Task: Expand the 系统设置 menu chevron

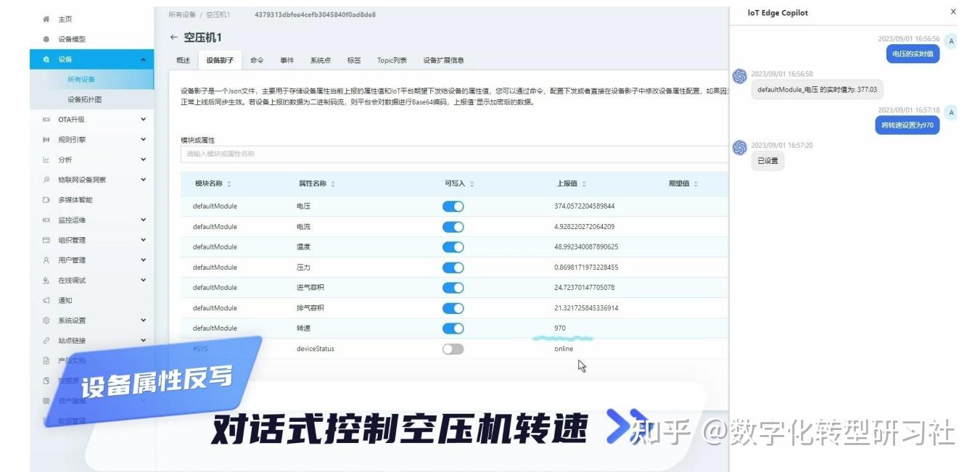Action: pyautogui.click(x=144, y=320)
